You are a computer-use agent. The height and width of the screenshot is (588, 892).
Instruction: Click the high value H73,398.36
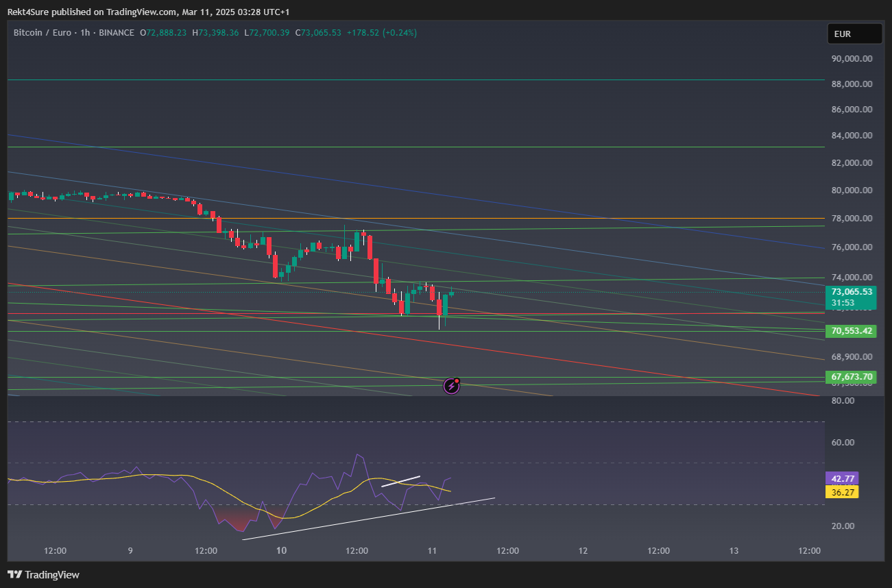(215, 32)
